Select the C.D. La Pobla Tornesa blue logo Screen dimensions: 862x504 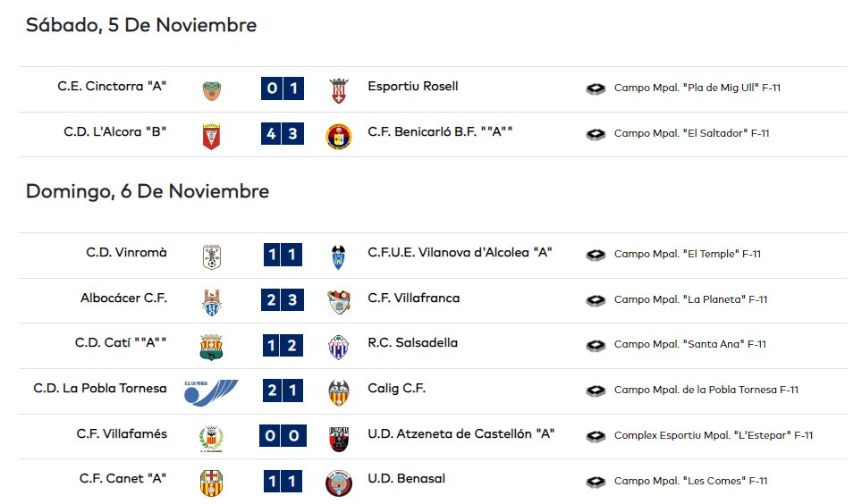click(x=211, y=392)
